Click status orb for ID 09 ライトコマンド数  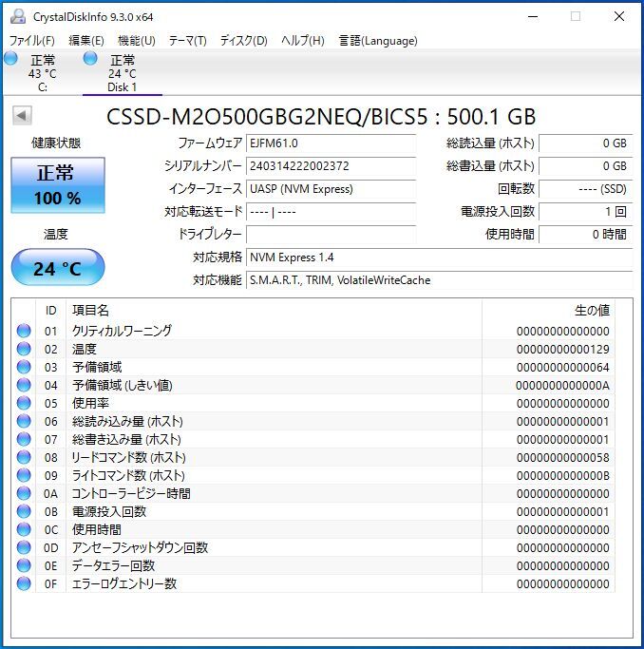click(x=24, y=475)
